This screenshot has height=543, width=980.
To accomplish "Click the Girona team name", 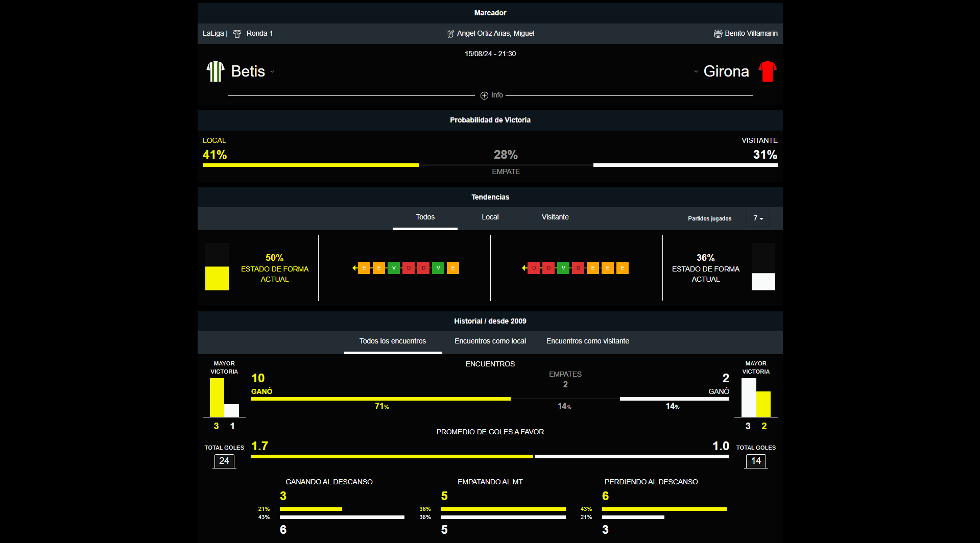I will pyautogui.click(x=726, y=71).
